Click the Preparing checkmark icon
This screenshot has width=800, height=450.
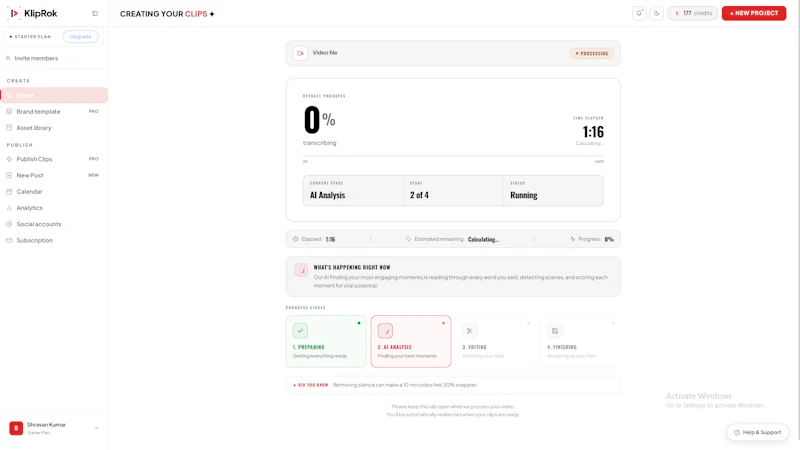[301, 331]
